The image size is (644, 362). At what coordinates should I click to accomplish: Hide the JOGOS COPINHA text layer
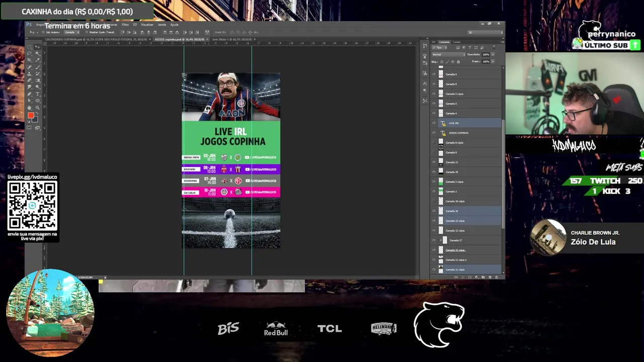point(434,133)
